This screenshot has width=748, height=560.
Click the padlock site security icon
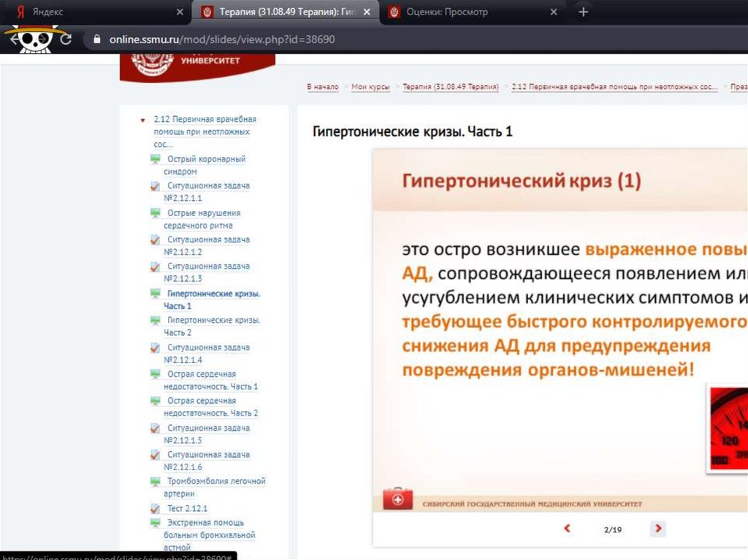95,39
